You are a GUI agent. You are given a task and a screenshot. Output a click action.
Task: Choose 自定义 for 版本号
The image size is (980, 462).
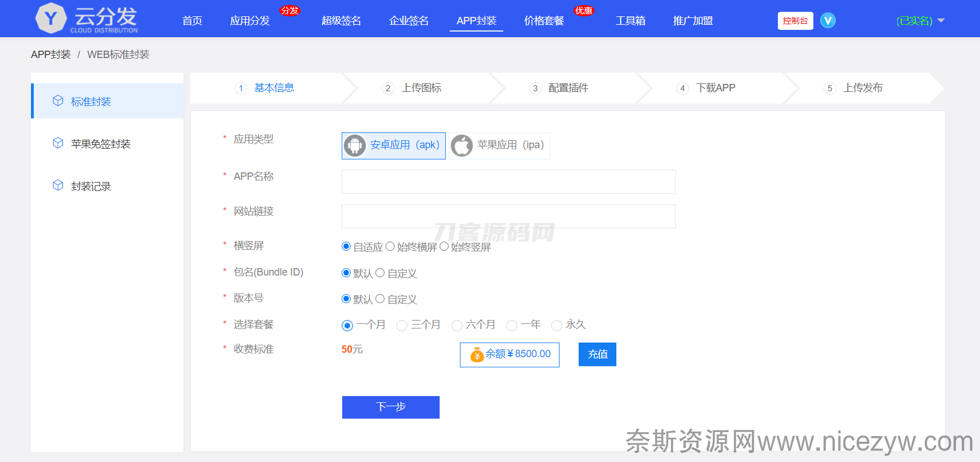click(380, 299)
